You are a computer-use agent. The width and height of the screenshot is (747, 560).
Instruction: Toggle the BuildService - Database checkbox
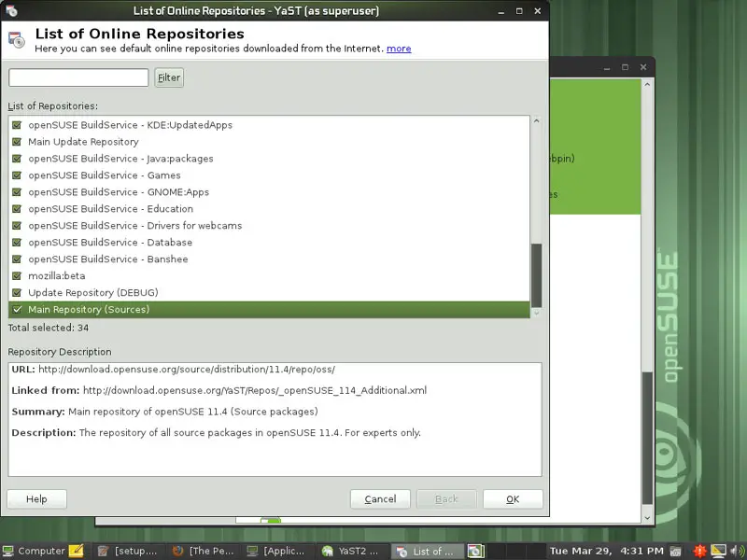tap(17, 243)
